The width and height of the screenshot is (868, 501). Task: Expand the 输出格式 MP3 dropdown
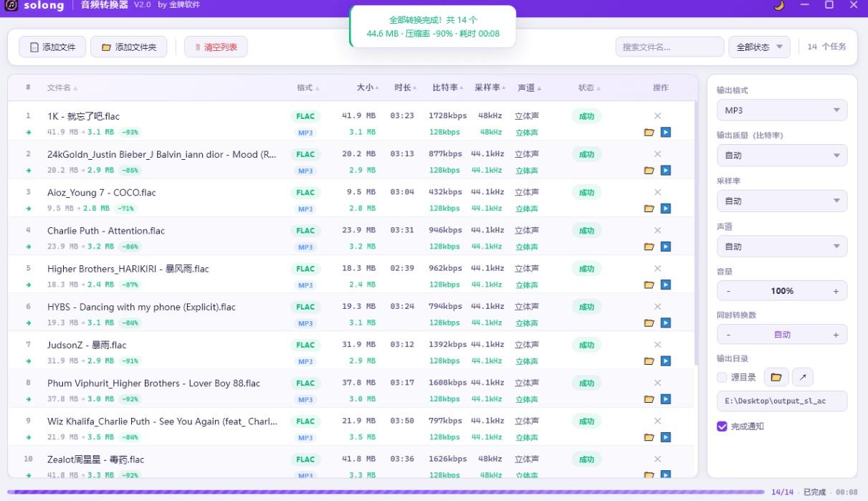(781, 110)
